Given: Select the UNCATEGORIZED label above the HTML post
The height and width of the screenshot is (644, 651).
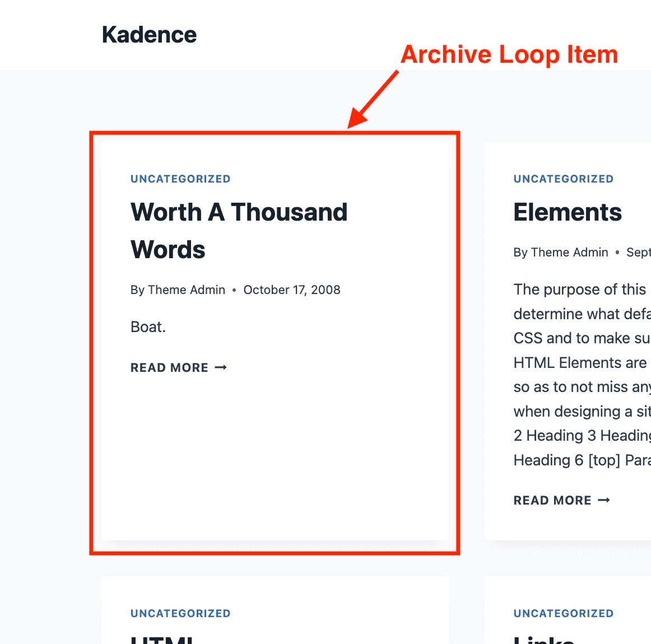Looking at the screenshot, I should (x=180, y=613).
